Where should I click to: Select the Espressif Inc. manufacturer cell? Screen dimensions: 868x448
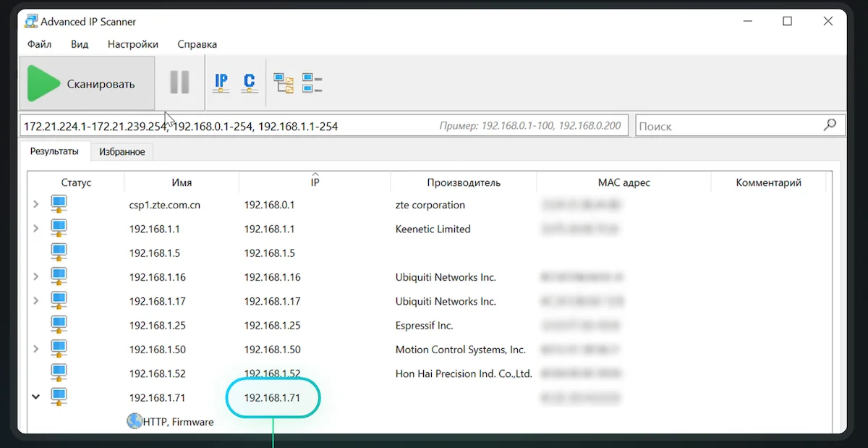coord(424,326)
